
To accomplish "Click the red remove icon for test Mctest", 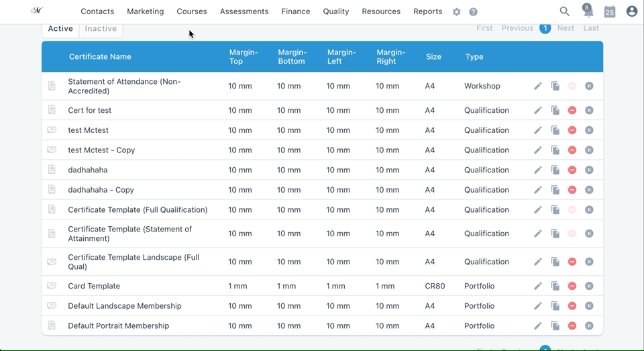I will 572,130.
